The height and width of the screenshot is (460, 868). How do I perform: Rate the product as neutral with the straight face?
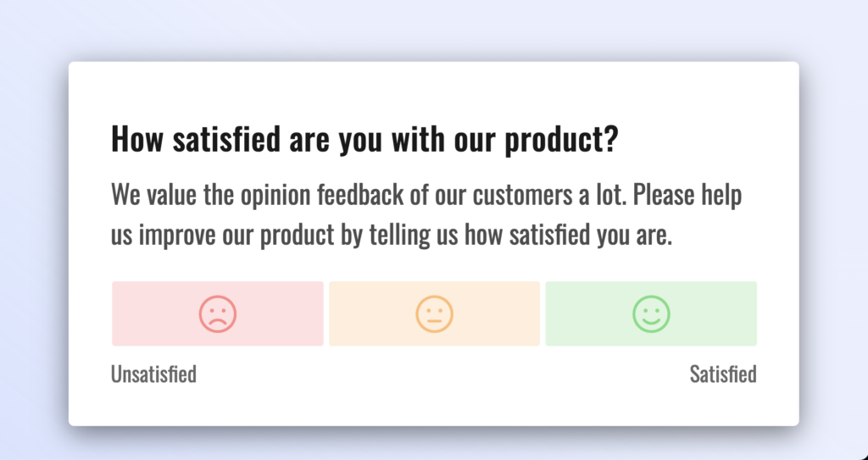(435, 313)
